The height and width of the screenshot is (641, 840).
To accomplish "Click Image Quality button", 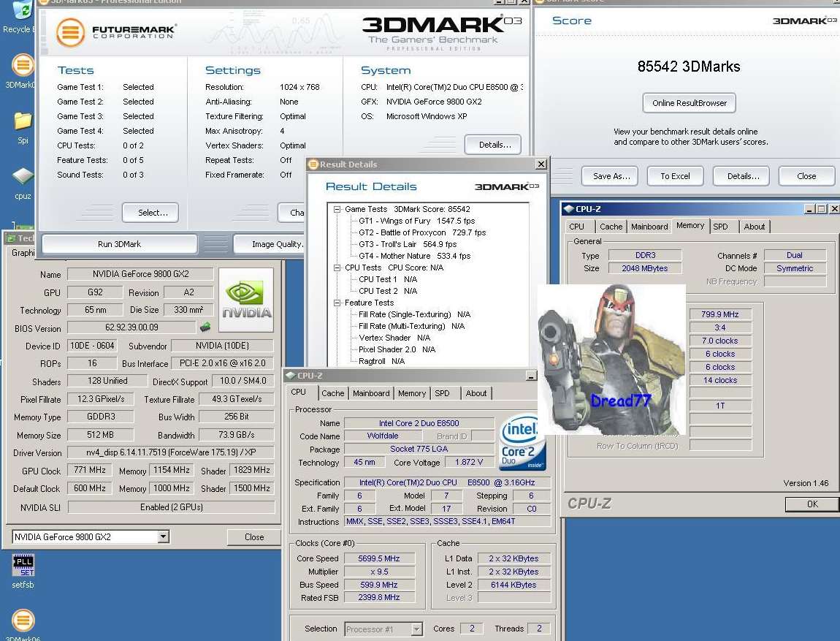I will tap(270, 244).
